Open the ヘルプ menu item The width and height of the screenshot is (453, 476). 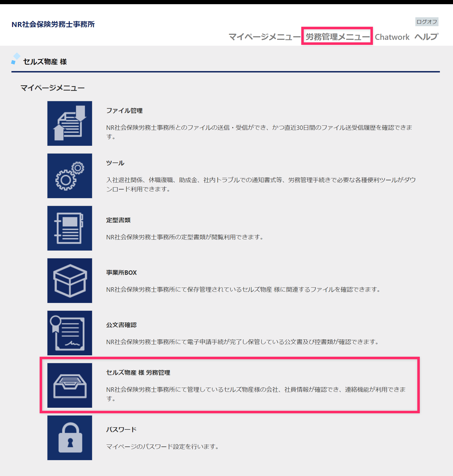coord(427,37)
